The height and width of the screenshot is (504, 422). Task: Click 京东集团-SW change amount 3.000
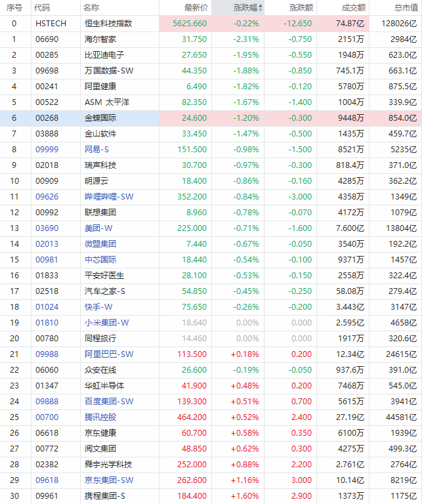301,480
